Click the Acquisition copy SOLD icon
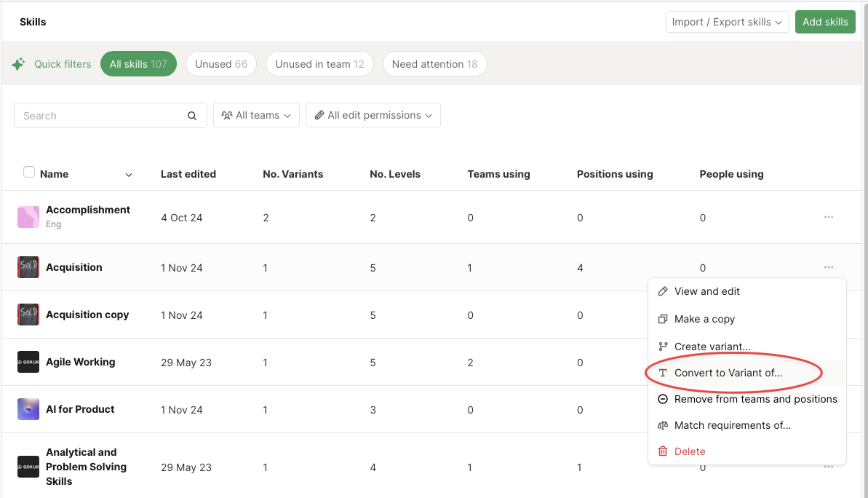The width and height of the screenshot is (868, 498). [28, 315]
